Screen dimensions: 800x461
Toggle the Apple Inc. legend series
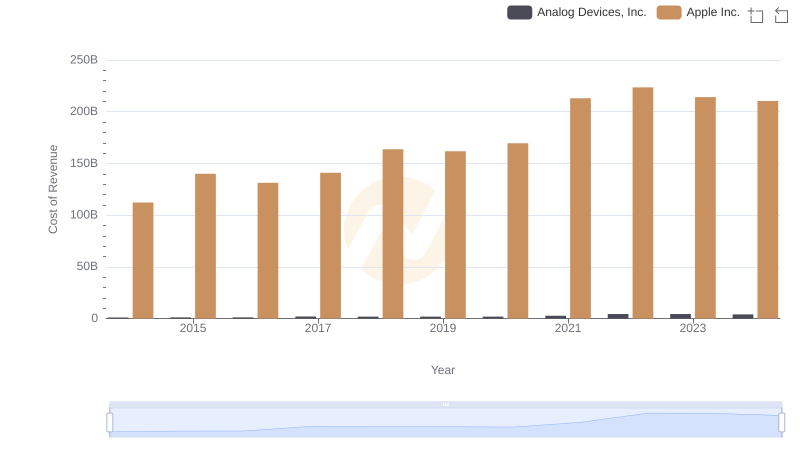click(x=698, y=12)
